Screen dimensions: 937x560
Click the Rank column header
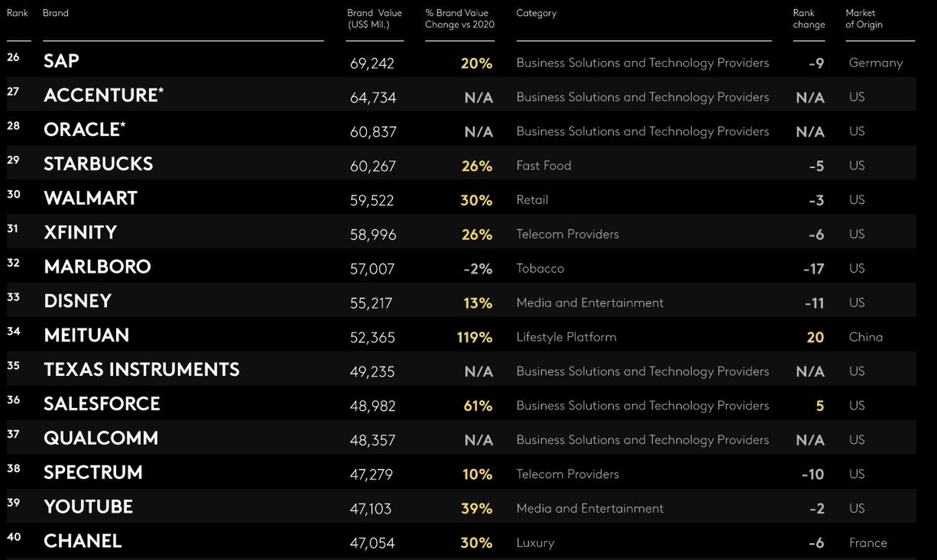pyautogui.click(x=18, y=13)
